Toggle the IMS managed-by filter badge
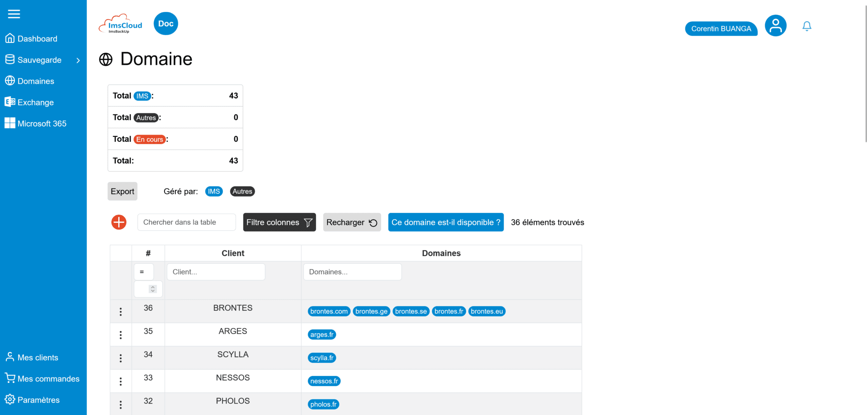The image size is (868, 415). point(214,191)
